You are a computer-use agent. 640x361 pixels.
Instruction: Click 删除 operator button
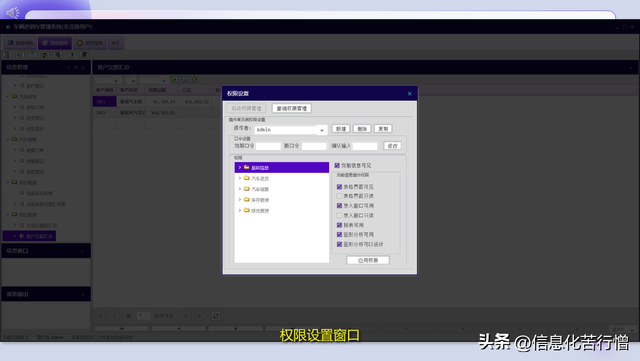click(362, 129)
